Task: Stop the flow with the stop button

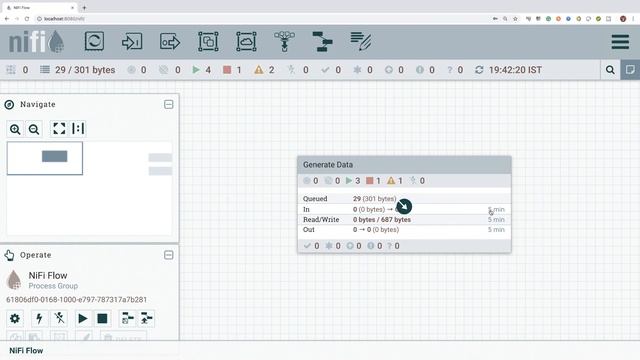Action: pyautogui.click(x=102, y=318)
